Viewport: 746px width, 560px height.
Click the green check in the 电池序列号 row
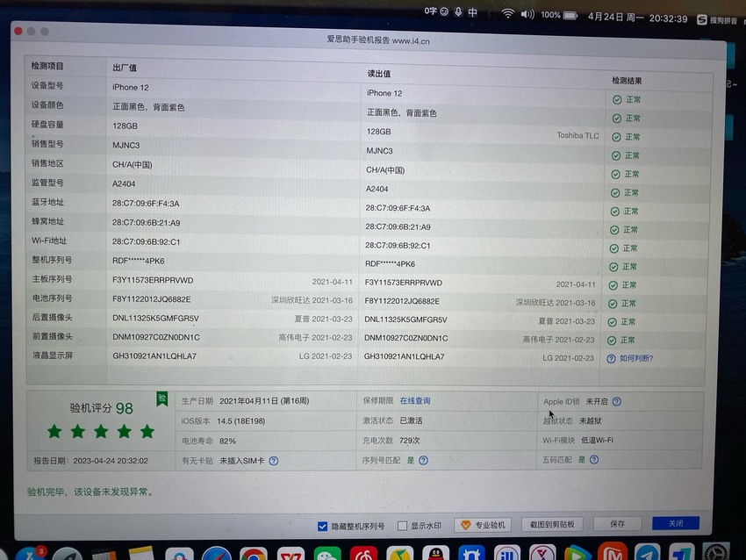click(613, 304)
